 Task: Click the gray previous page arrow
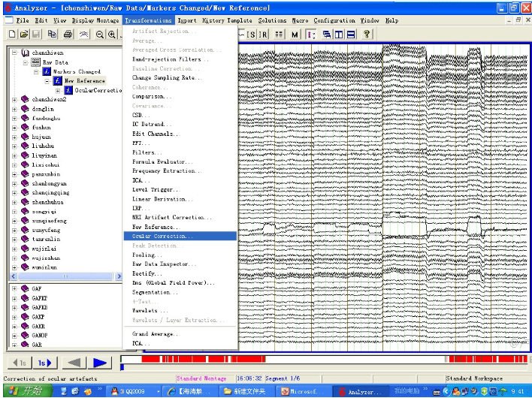74,363
